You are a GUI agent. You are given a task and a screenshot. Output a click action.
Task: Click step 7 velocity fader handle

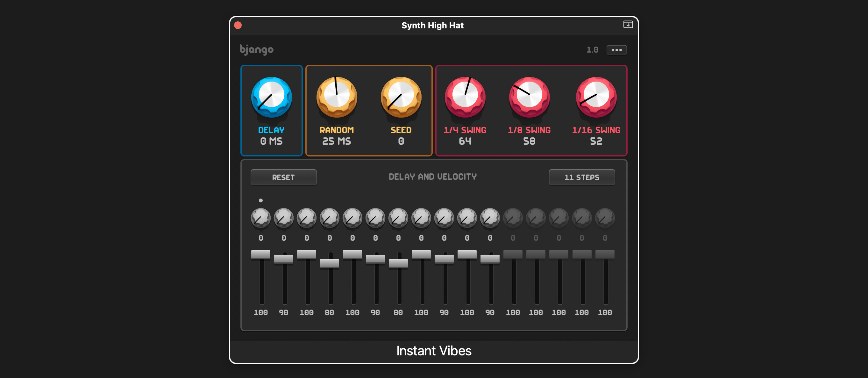coord(398,263)
